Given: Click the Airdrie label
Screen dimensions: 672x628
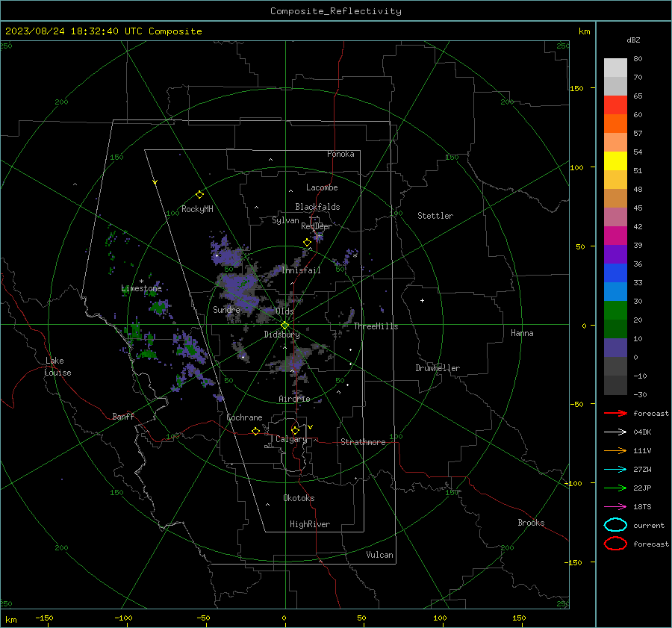Looking at the screenshot, I should pos(294,399).
